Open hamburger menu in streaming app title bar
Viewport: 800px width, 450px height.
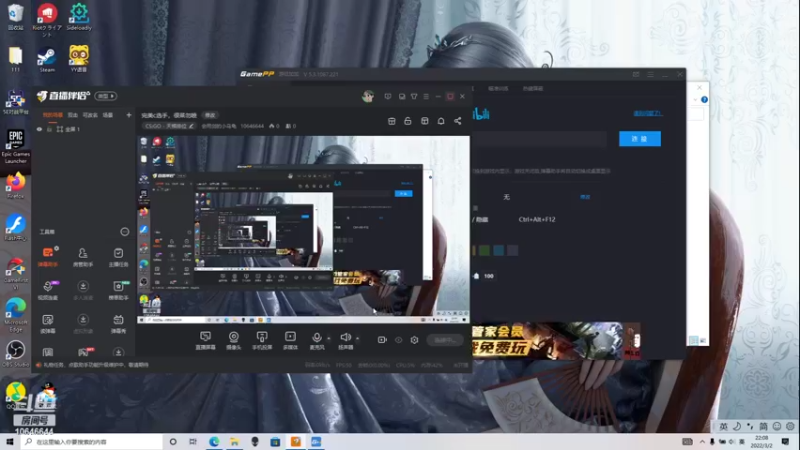(426, 96)
